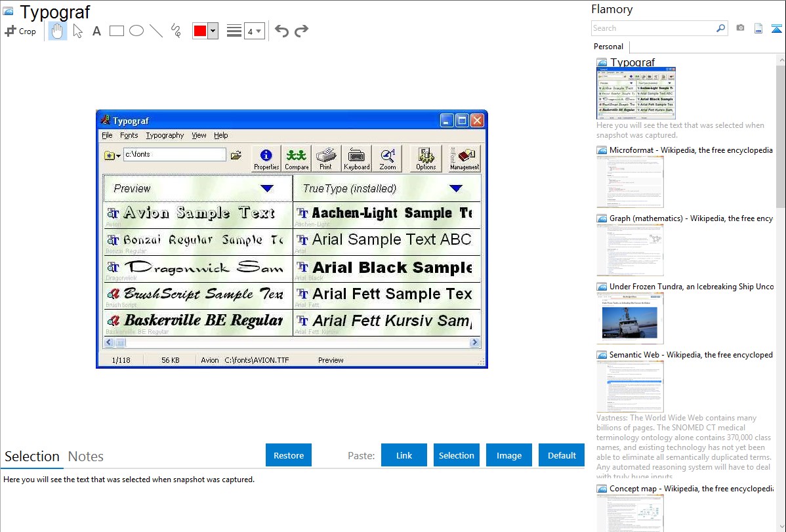
Task: Expand the Preview dropdown
Action: point(267,188)
